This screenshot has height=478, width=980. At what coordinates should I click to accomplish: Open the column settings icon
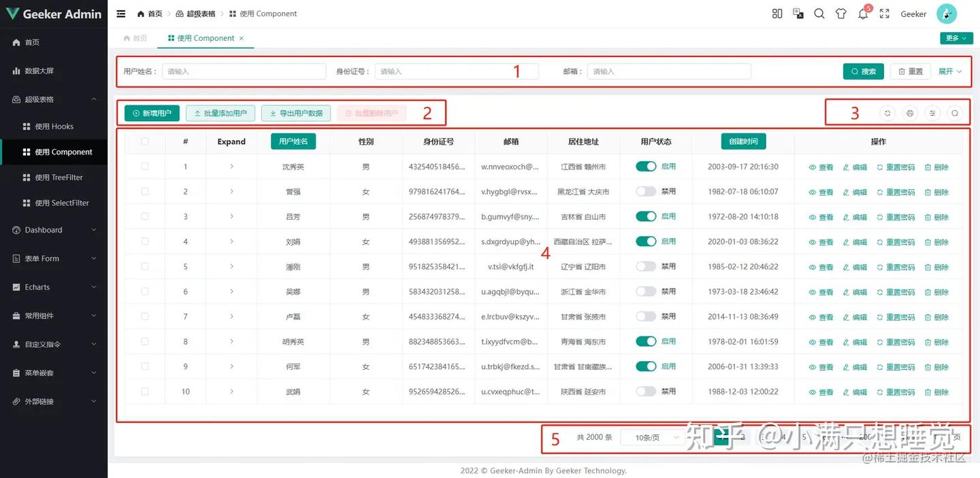932,113
